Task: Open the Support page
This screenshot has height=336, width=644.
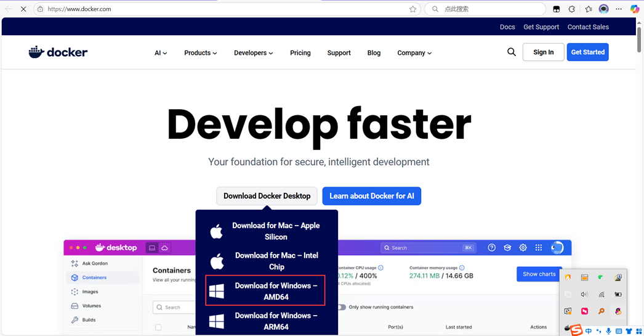Action: [339, 52]
